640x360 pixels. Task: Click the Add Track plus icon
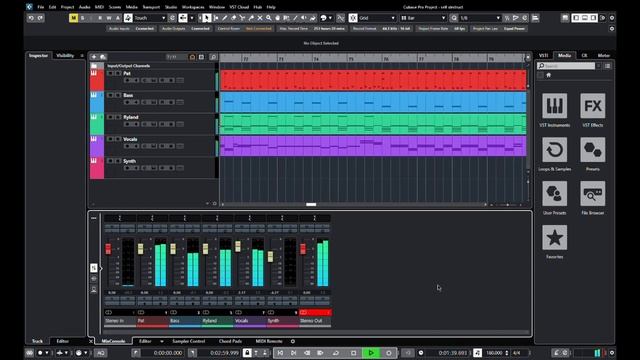pyautogui.click(x=94, y=57)
